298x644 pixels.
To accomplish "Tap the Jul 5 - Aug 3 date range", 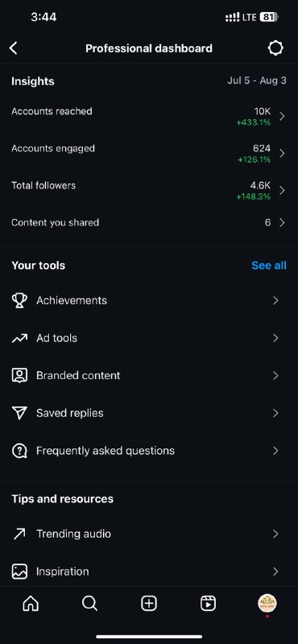I will [x=257, y=80].
